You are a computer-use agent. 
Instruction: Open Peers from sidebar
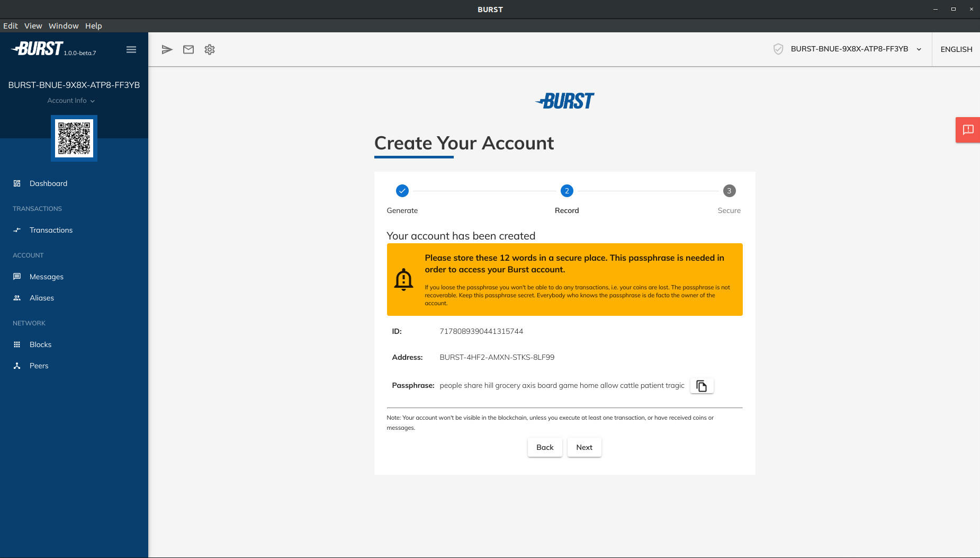[x=74, y=366]
